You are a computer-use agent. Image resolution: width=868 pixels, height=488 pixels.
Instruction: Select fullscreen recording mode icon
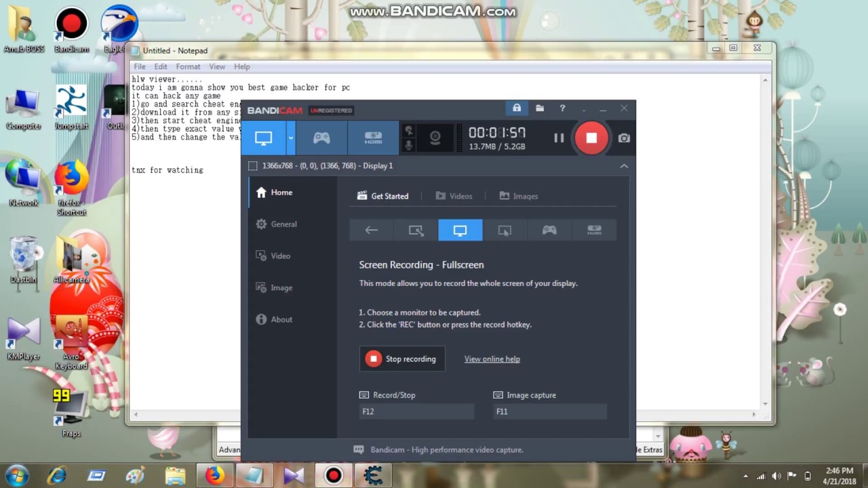click(x=460, y=230)
